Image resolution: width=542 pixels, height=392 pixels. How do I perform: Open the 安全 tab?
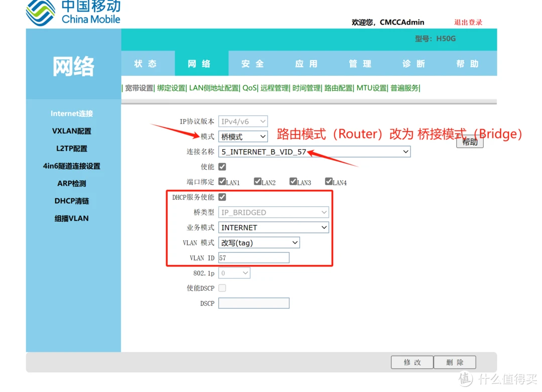[252, 63]
